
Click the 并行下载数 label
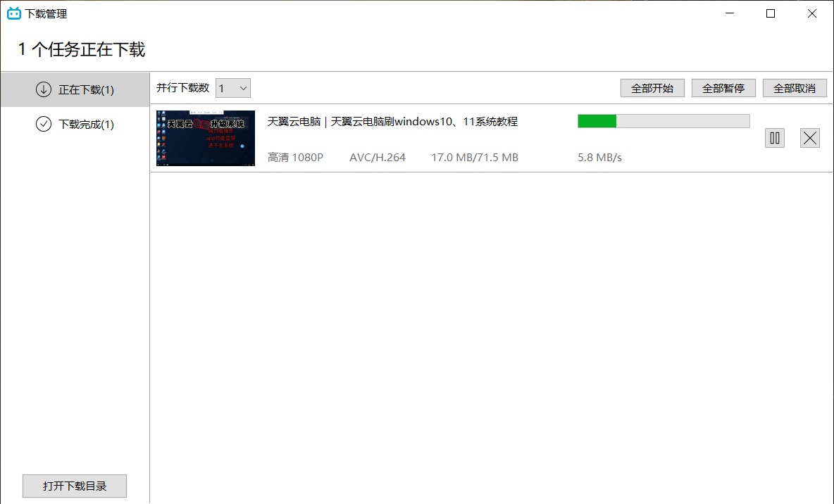pyautogui.click(x=182, y=88)
